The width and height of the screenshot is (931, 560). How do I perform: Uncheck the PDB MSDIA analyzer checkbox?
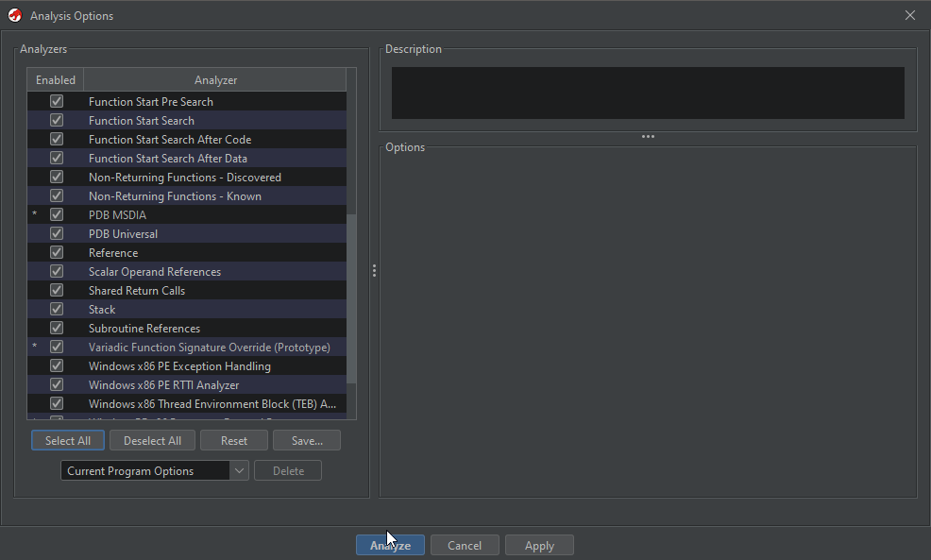(57, 214)
